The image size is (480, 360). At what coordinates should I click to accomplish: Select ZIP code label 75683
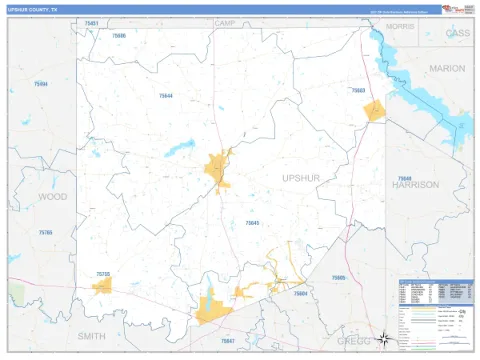pos(358,90)
